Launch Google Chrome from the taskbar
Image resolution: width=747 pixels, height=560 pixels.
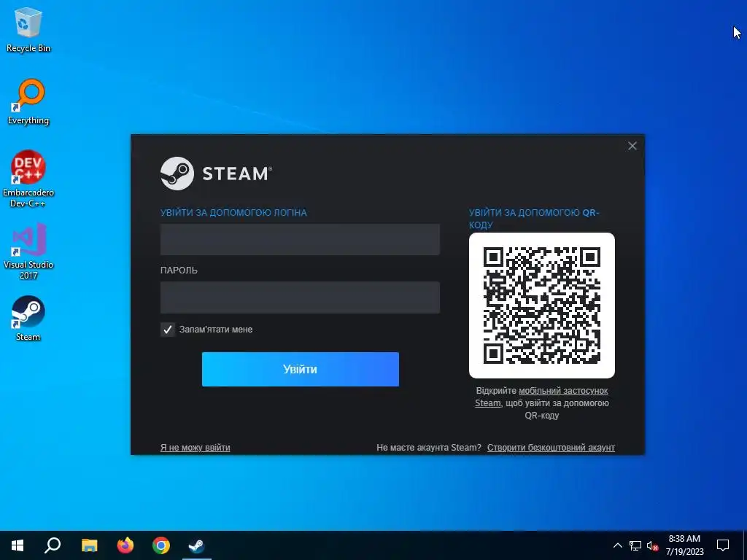click(x=161, y=545)
